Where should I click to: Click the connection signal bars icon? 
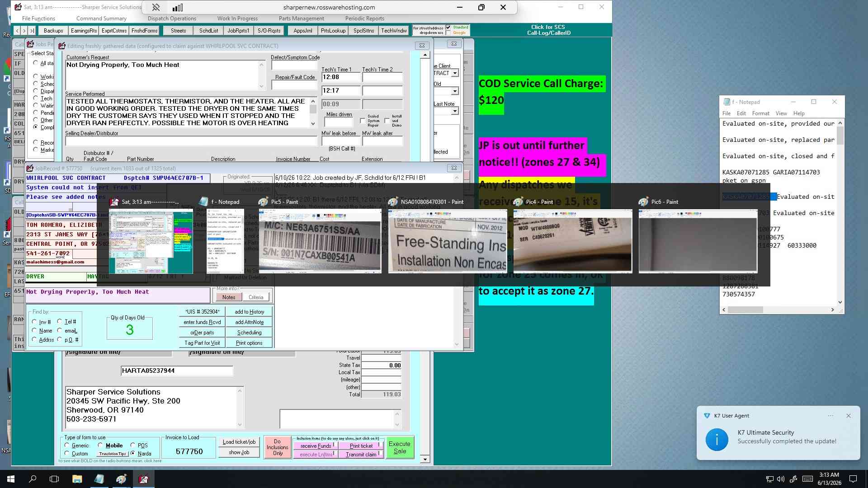(178, 7)
